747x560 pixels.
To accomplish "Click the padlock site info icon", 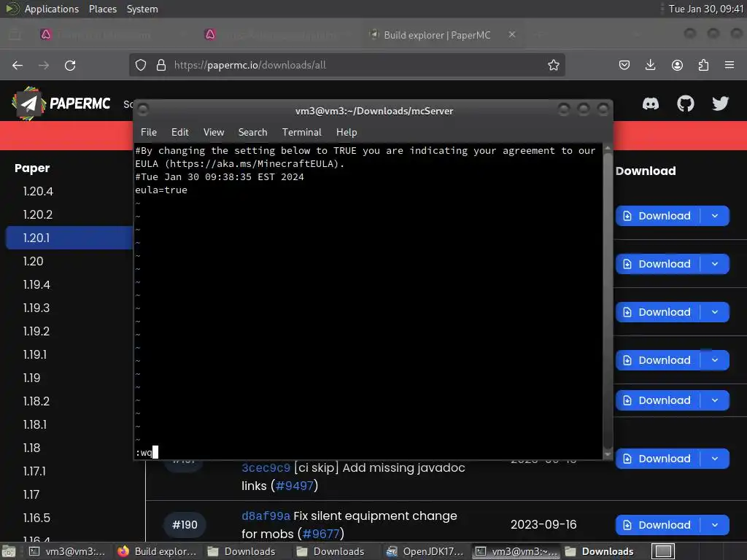I will tap(161, 65).
